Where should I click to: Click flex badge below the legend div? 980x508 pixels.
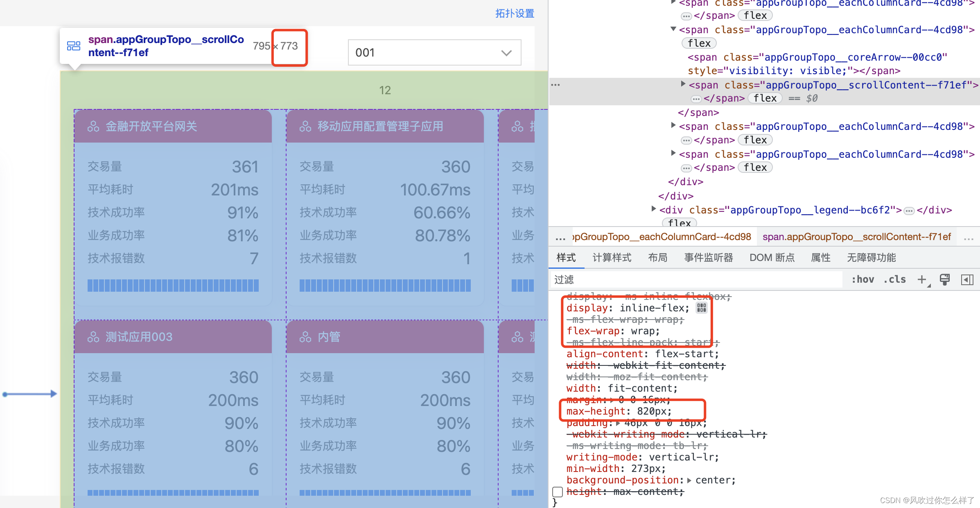(679, 222)
